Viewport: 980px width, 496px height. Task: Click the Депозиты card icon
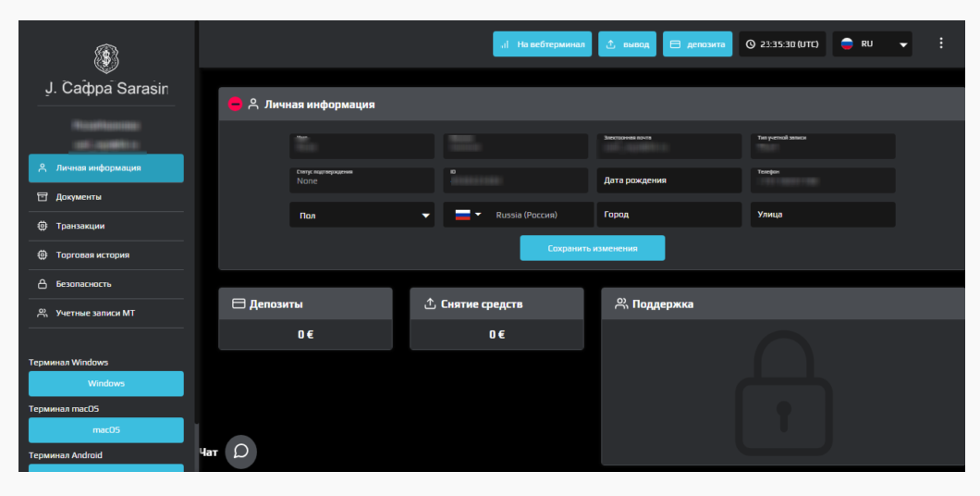pos(239,304)
